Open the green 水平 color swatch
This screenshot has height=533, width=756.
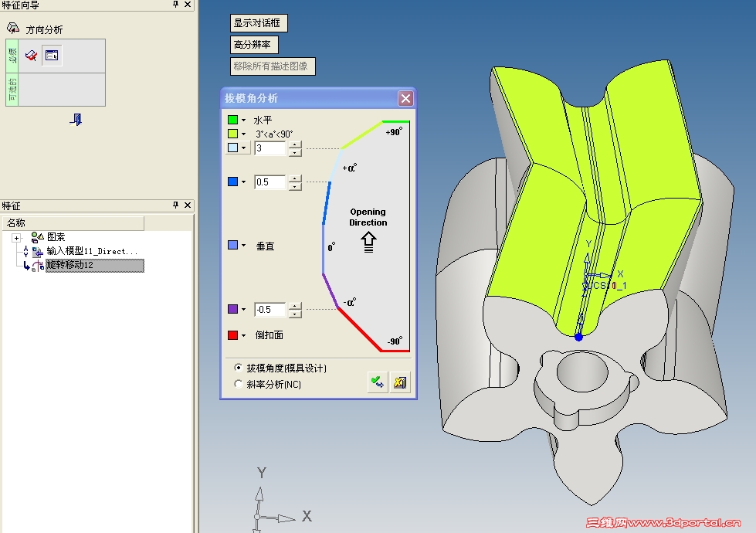coord(233,120)
